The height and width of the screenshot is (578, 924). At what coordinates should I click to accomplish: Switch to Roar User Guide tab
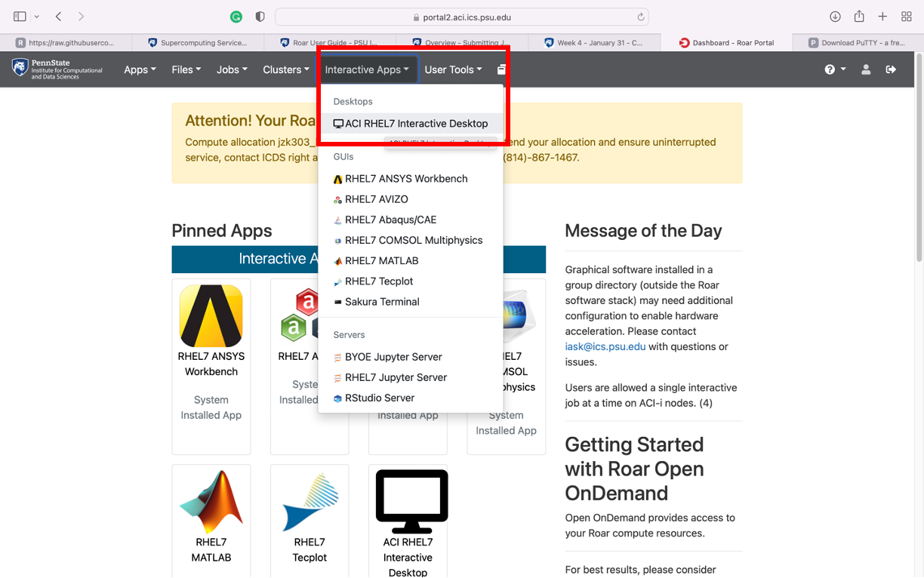[x=330, y=43]
